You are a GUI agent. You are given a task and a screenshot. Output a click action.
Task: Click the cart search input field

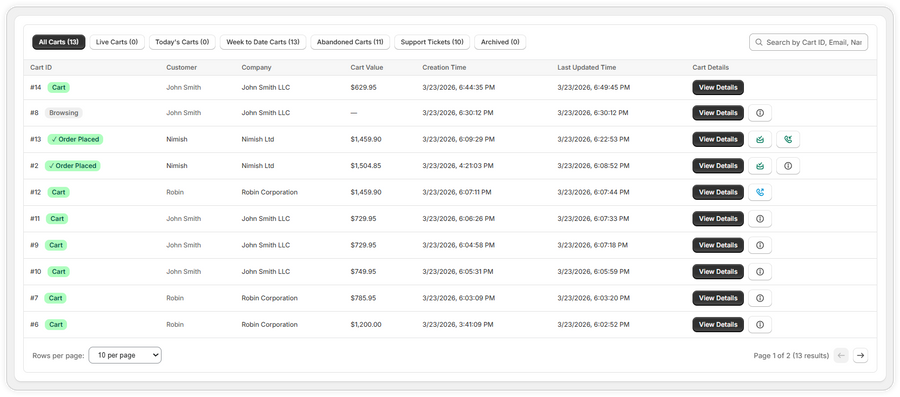(x=808, y=42)
